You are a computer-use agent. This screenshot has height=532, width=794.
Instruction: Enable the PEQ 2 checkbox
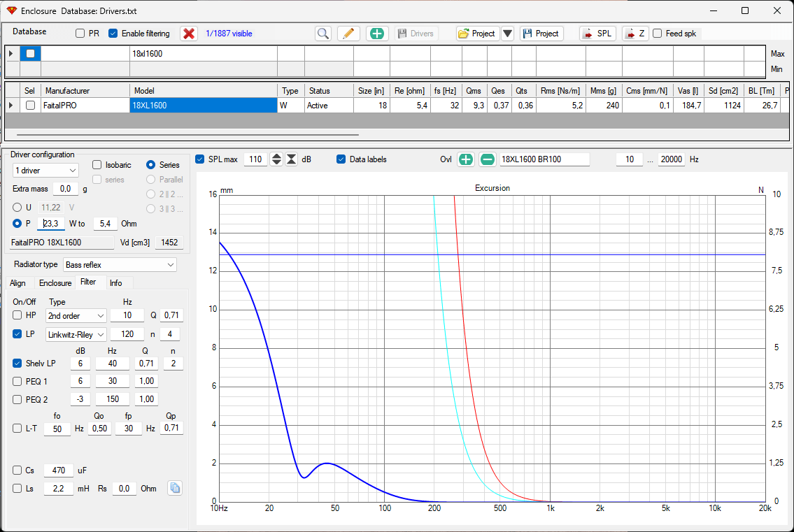(x=17, y=399)
